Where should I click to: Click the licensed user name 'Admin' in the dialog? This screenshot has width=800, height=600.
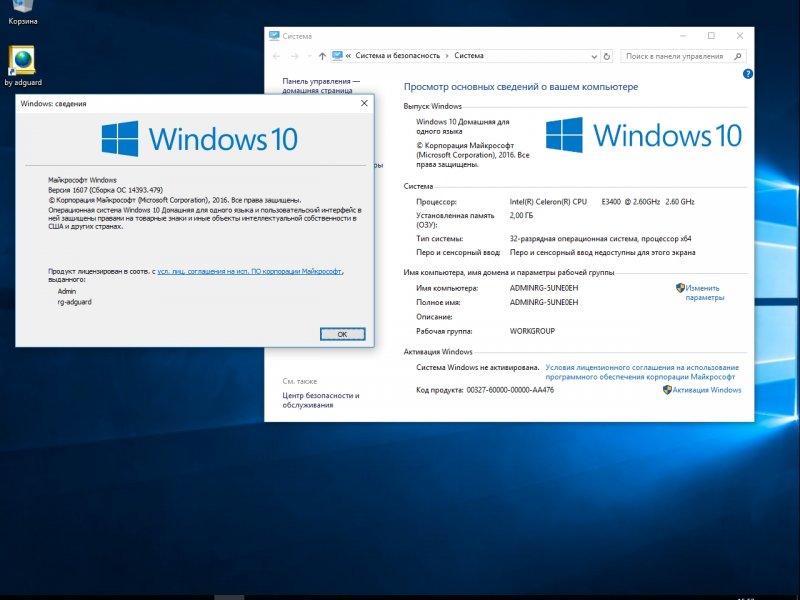[x=67, y=291]
